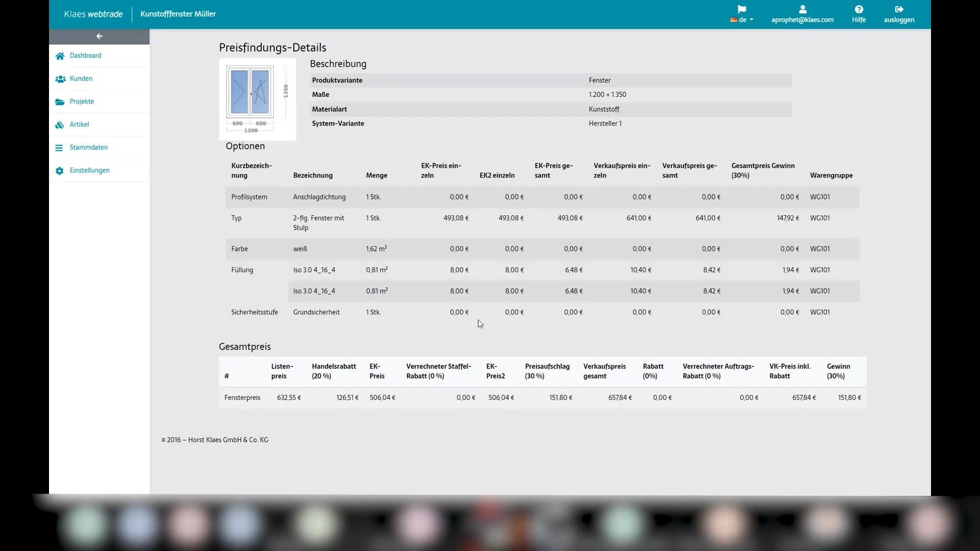Click the 2016 Horst Klaes GmbH footer text
Image resolution: width=980 pixels, height=551 pixels.
[215, 440]
